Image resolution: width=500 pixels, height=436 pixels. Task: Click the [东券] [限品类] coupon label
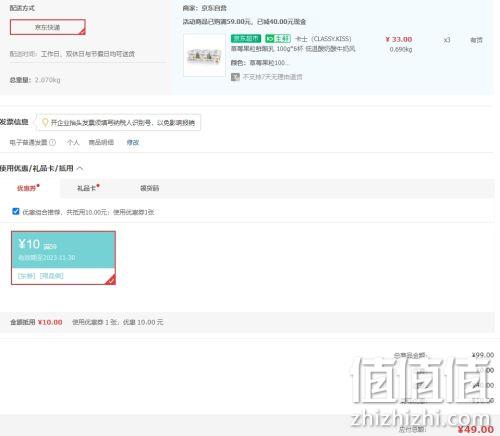[x=40, y=276]
